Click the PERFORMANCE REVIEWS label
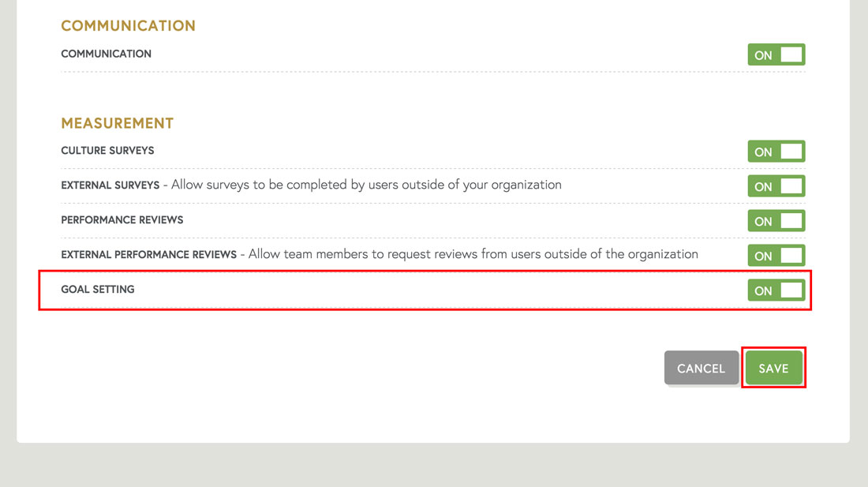868x487 pixels. (x=122, y=219)
